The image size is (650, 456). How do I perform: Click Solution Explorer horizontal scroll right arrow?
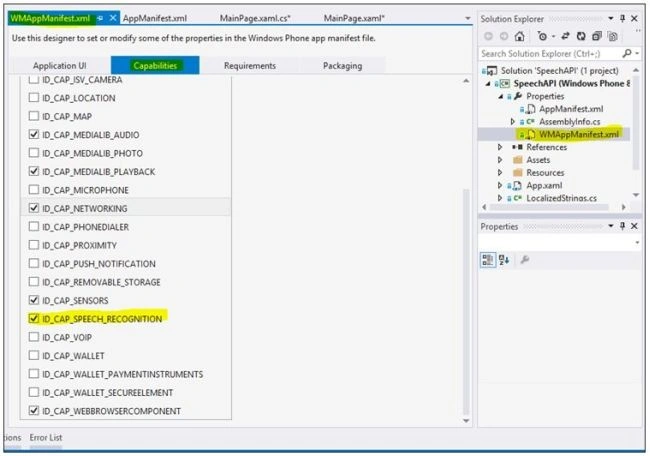point(623,207)
